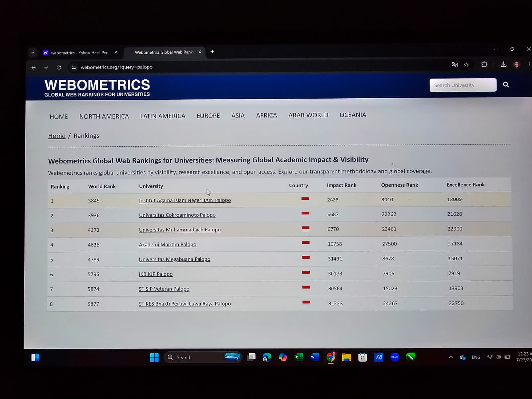The image size is (532, 399).
Task: Click the translate page icon
Action: (455, 65)
